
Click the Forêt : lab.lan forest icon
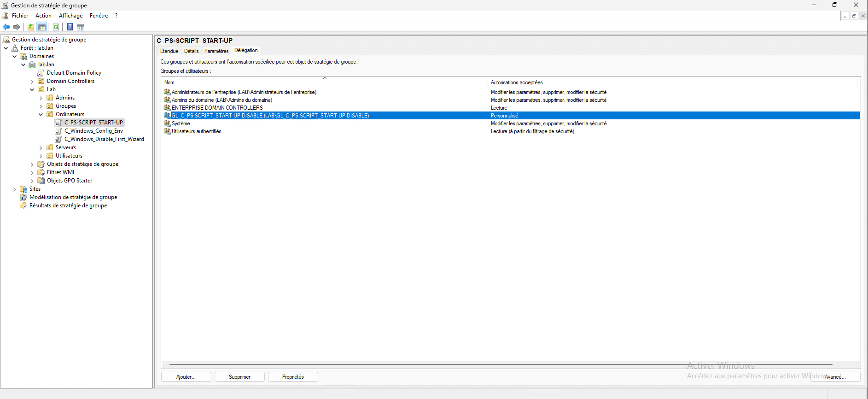point(15,48)
